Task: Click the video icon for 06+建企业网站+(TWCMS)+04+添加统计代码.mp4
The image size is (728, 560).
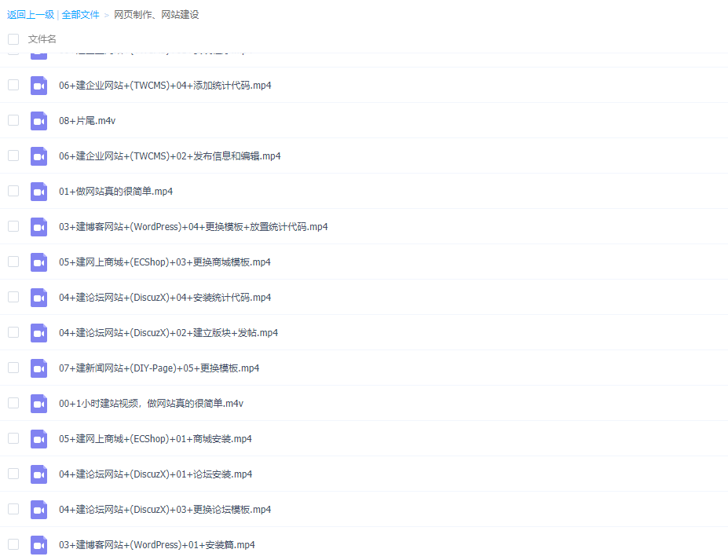Action: click(38, 85)
